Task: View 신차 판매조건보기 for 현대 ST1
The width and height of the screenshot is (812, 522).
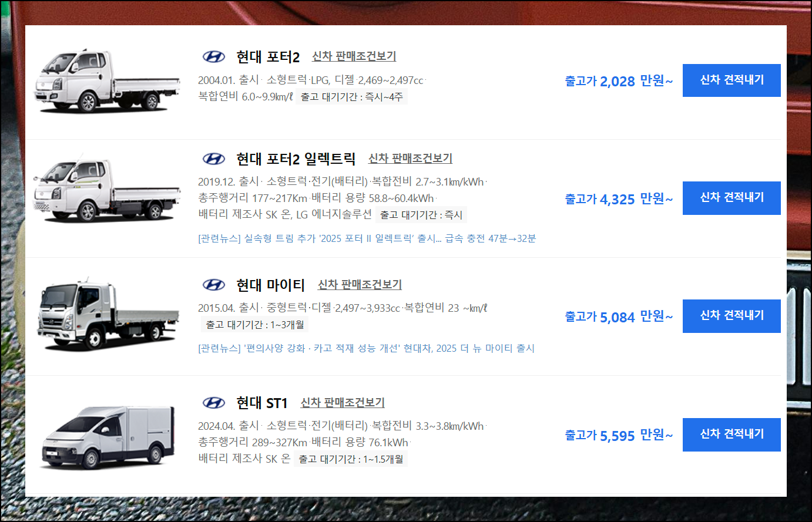Action: coord(343,403)
